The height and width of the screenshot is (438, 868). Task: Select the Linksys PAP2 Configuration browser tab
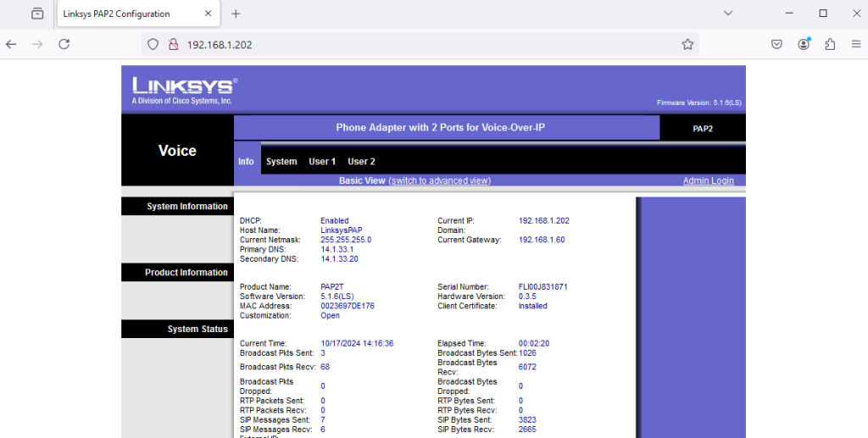click(x=127, y=14)
